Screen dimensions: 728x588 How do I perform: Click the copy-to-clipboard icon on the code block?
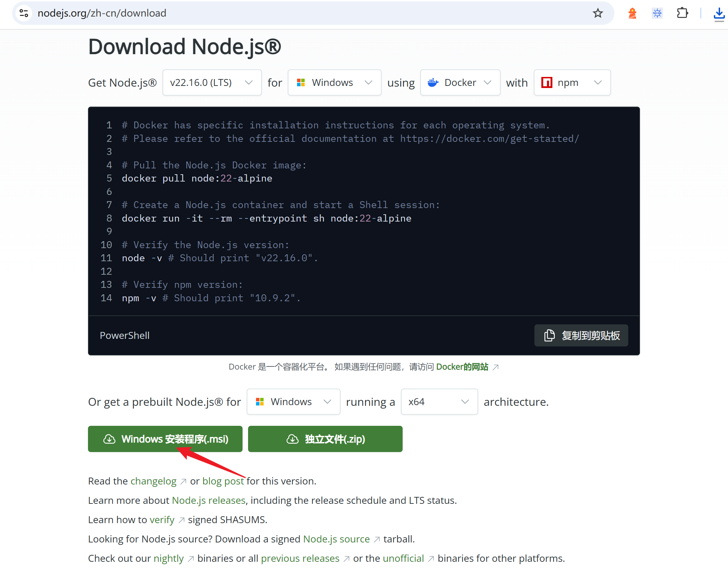pyautogui.click(x=549, y=335)
